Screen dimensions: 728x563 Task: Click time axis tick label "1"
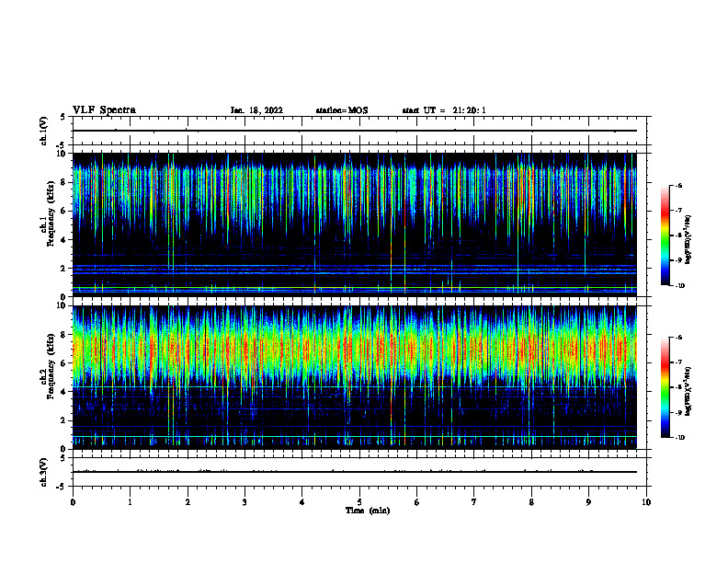130,502
